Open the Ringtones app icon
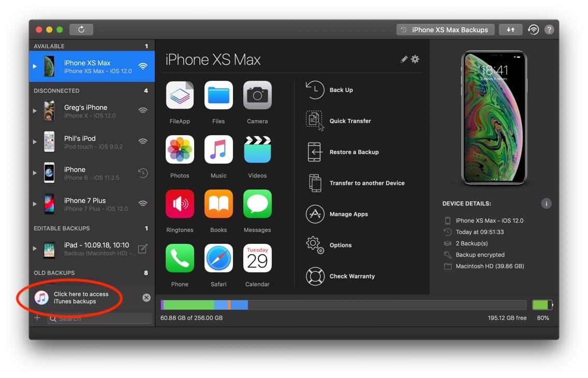 click(x=180, y=204)
